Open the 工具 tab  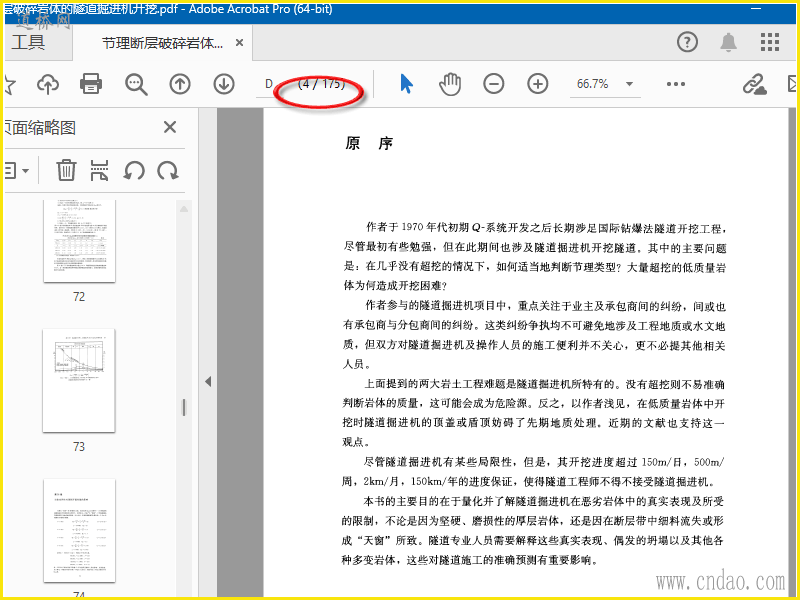point(29,42)
